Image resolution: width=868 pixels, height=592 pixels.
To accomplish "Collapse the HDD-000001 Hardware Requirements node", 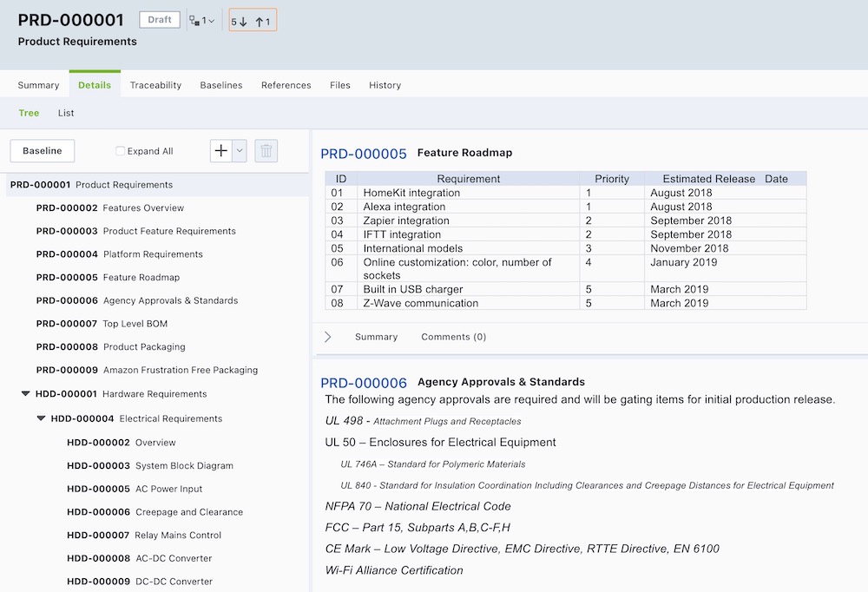I will (26, 394).
